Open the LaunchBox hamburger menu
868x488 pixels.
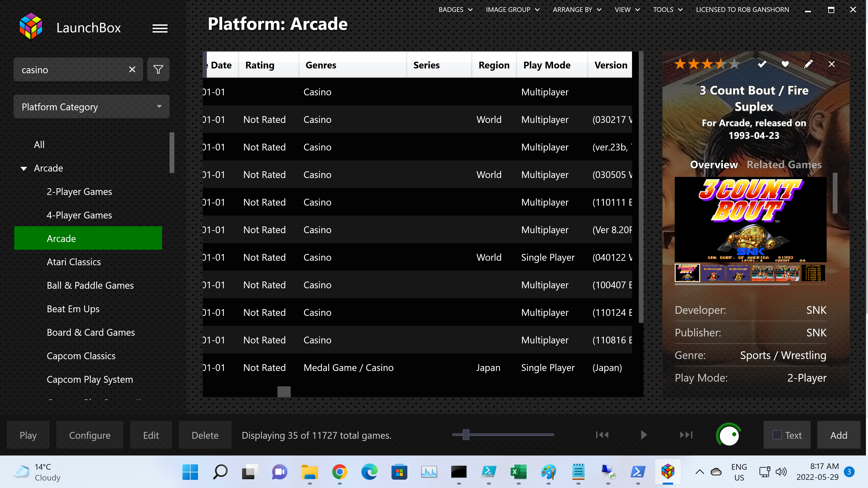click(x=160, y=28)
